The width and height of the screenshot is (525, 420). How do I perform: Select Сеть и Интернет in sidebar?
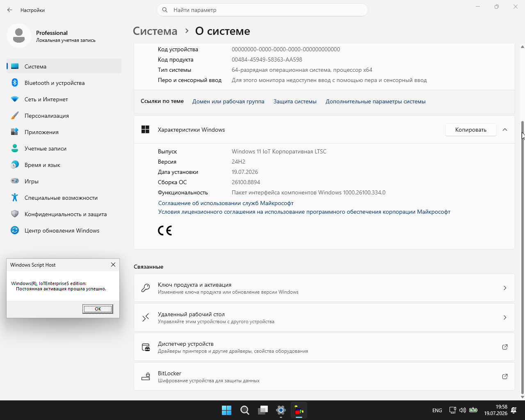pyautogui.click(x=64, y=99)
